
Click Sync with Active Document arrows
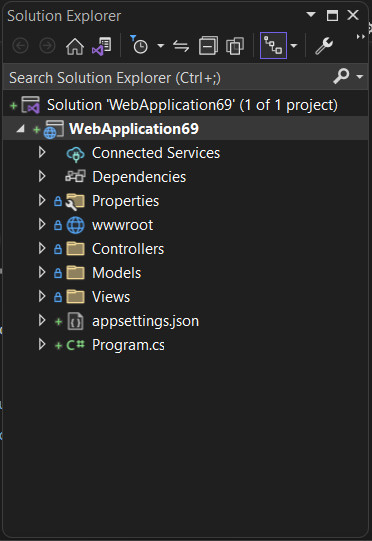coord(181,46)
